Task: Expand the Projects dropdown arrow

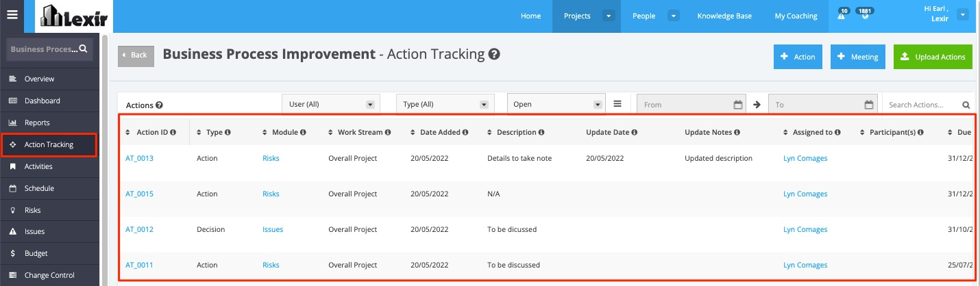Action: pyautogui.click(x=609, y=16)
